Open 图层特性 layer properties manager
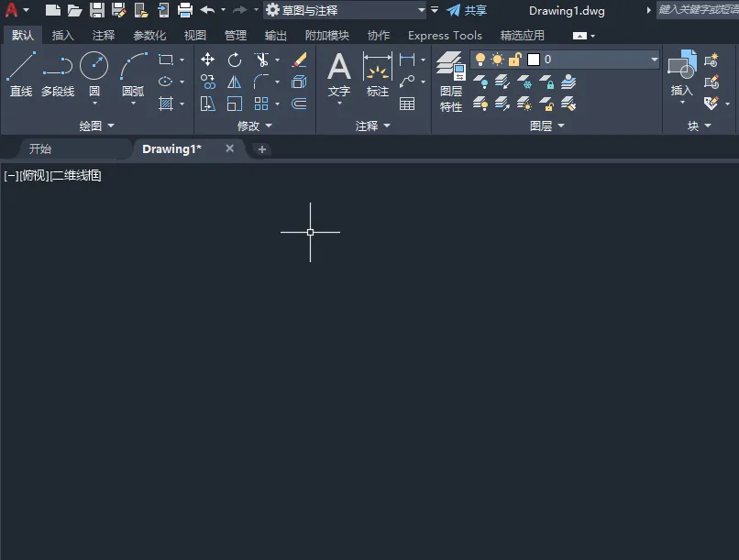The height and width of the screenshot is (560, 739). click(x=451, y=82)
